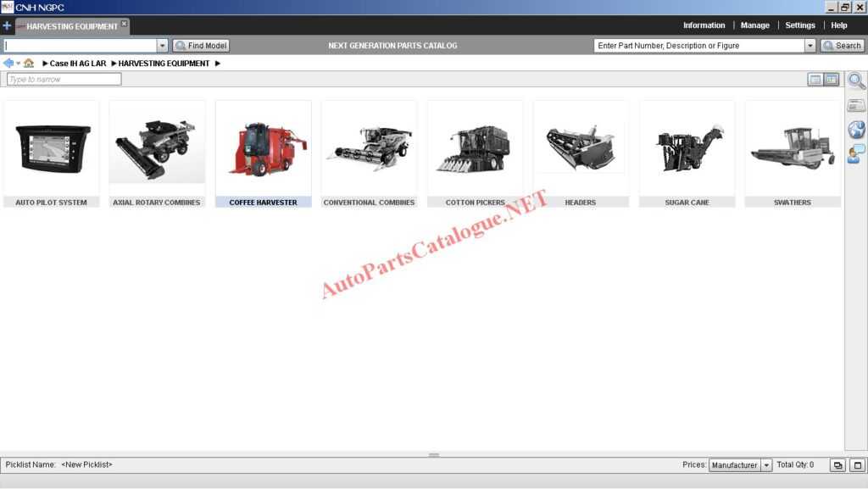Maximize the picklist panel icon
Screen dimensions: 868x489
pyautogui.click(x=857, y=465)
